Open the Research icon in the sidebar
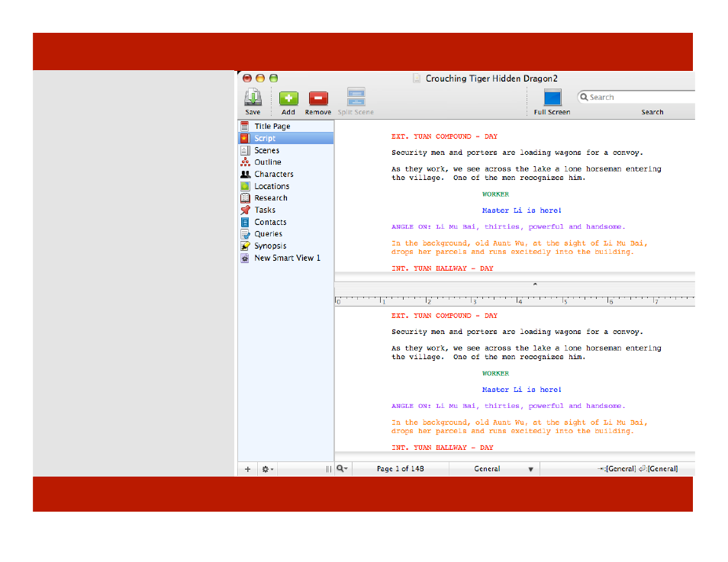Viewport: 728px width, 562px height. (x=245, y=198)
